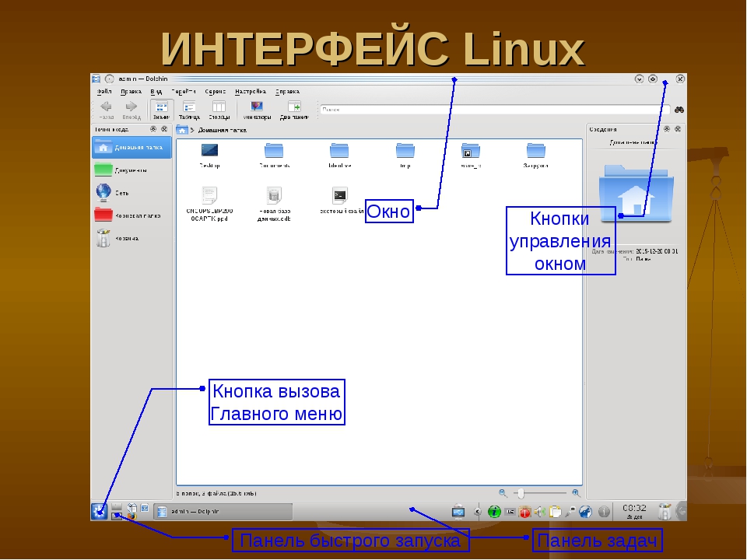Screen dimensions: 747x560
Task: Click the keyboard layout indicator in the tray
Action: click(x=510, y=512)
